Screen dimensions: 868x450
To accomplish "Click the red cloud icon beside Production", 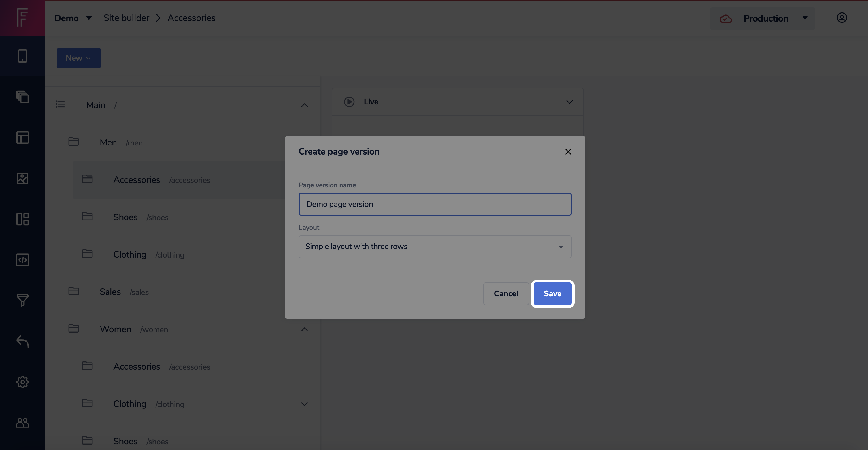I will pos(726,19).
